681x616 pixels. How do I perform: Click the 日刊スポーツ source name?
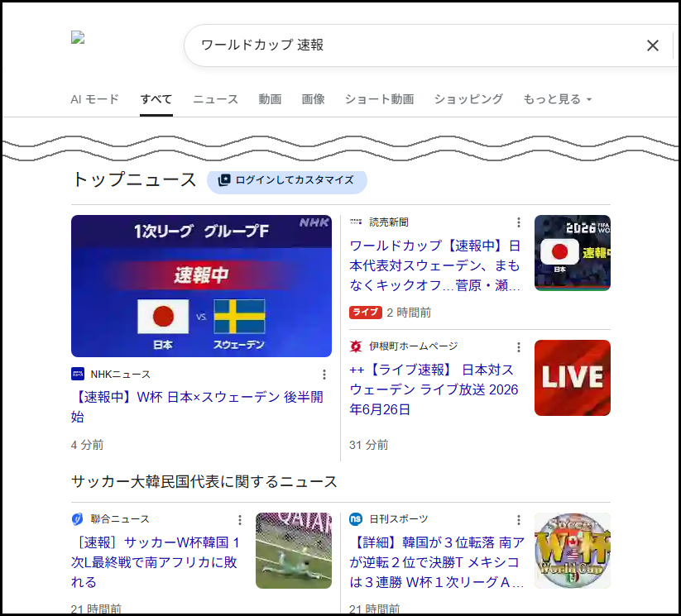399,519
